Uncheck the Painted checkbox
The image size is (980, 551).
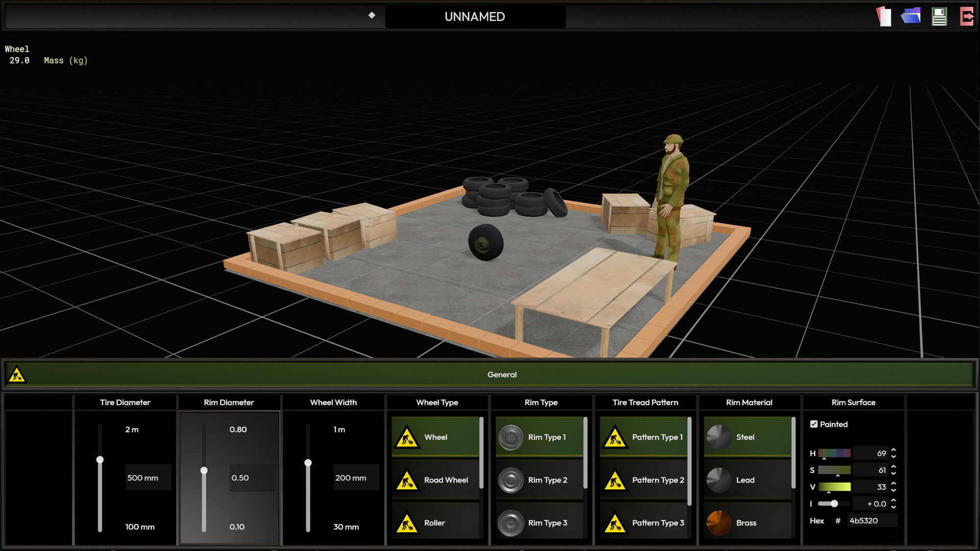[x=815, y=424]
